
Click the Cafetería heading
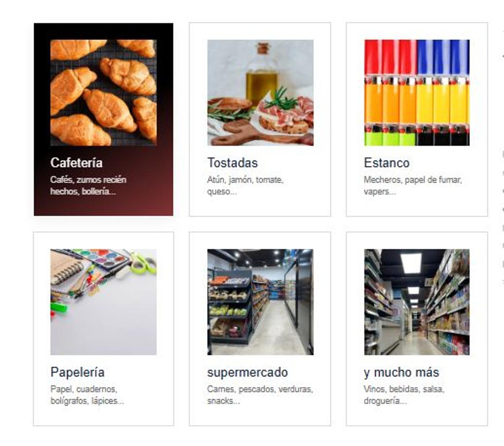76,163
